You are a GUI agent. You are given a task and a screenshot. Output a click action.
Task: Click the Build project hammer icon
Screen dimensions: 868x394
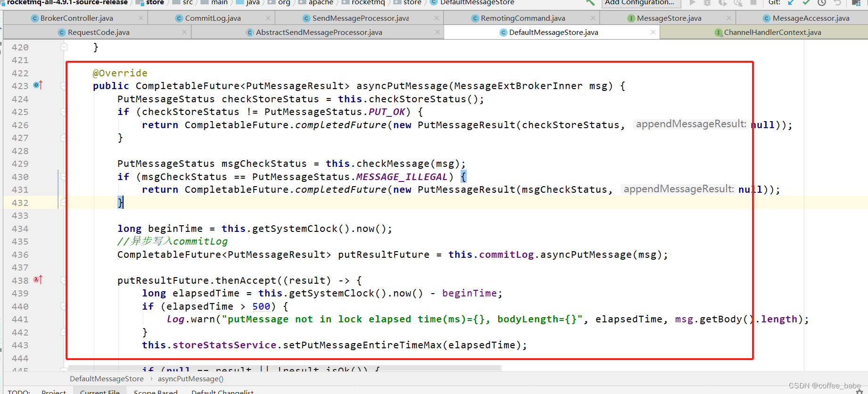point(590,2)
